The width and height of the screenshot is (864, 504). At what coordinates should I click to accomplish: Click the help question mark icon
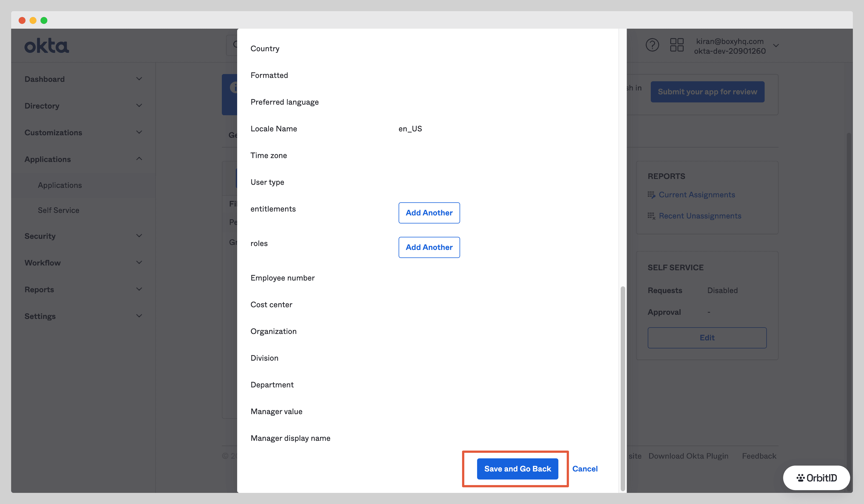pos(652,45)
